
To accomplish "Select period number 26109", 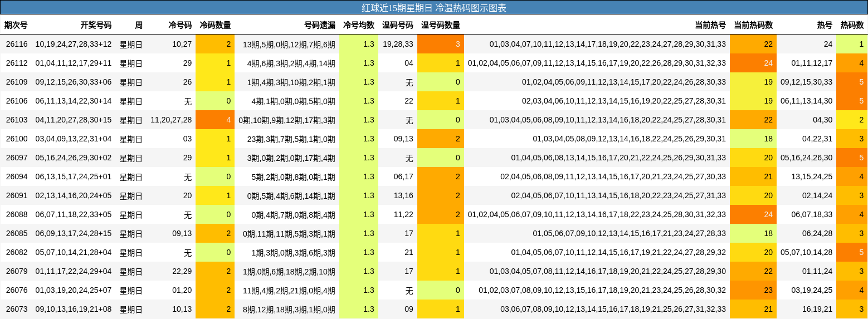I will (17, 82).
